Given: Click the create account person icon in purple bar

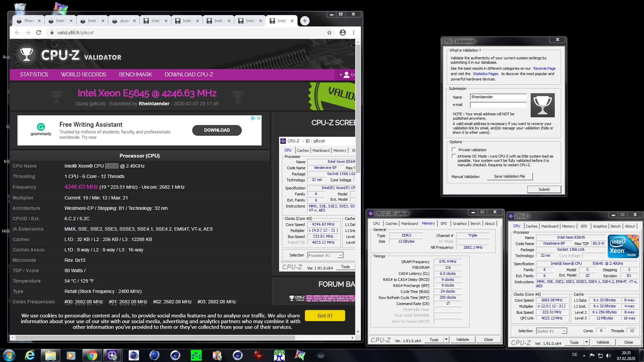Looking at the screenshot, I should [x=346, y=75].
